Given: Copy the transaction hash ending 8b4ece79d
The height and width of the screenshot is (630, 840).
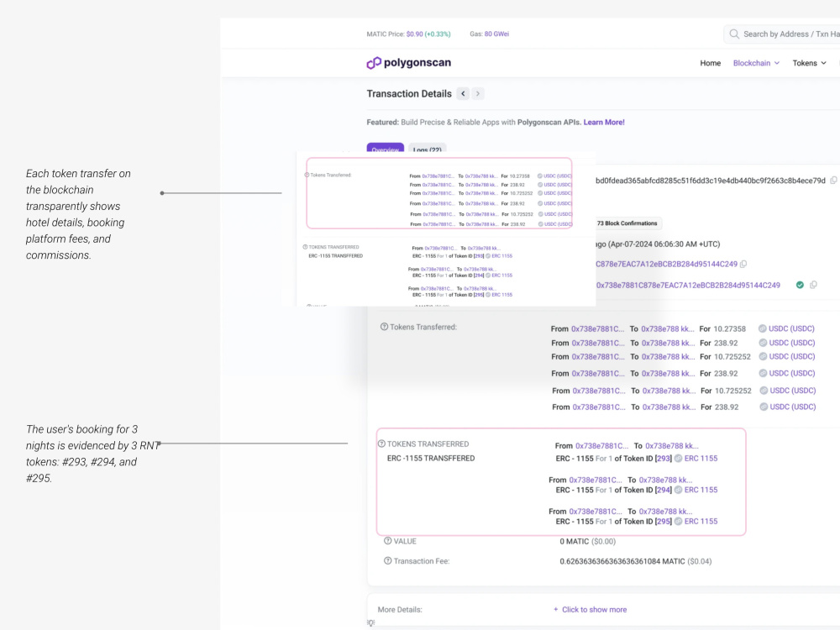Looking at the screenshot, I should 833,181.
